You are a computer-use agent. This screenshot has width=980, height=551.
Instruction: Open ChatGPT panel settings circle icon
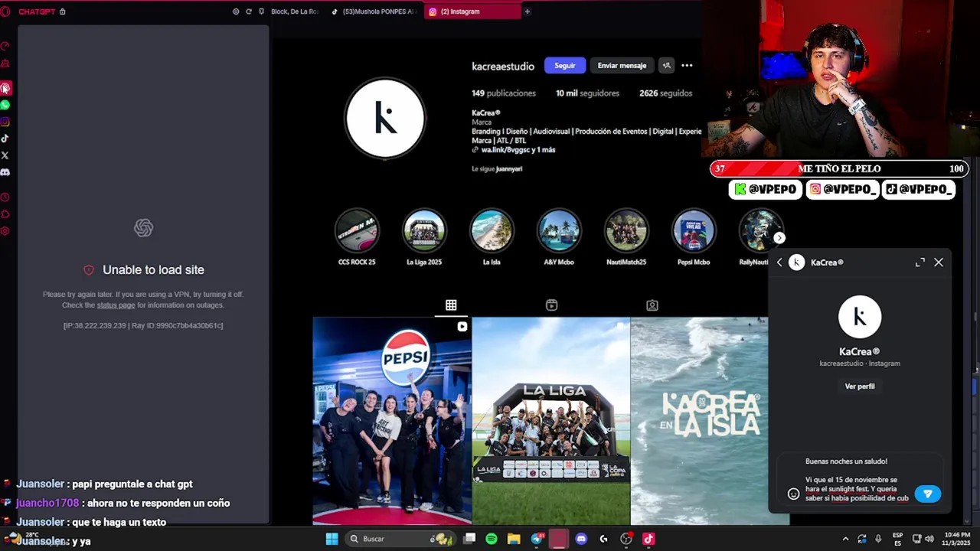[x=236, y=11]
